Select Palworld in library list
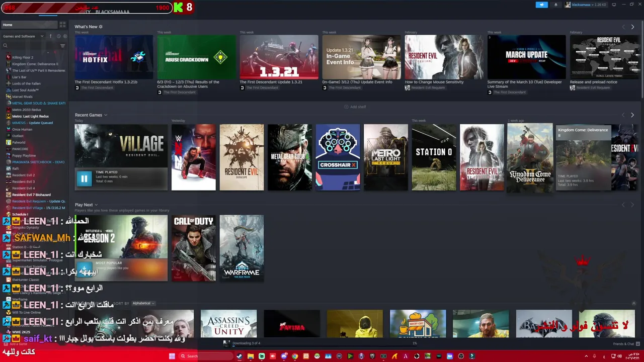This screenshot has height=362, width=644. [x=19, y=142]
